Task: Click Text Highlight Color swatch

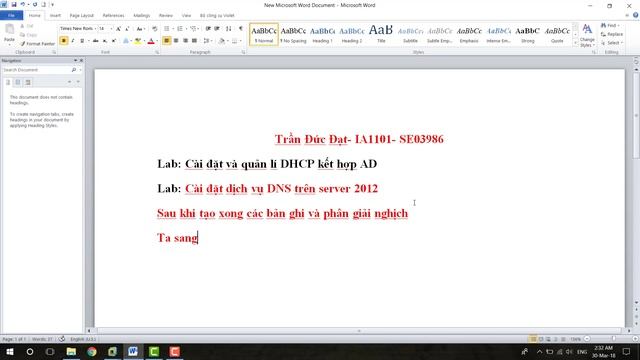Action: coord(138,41)
